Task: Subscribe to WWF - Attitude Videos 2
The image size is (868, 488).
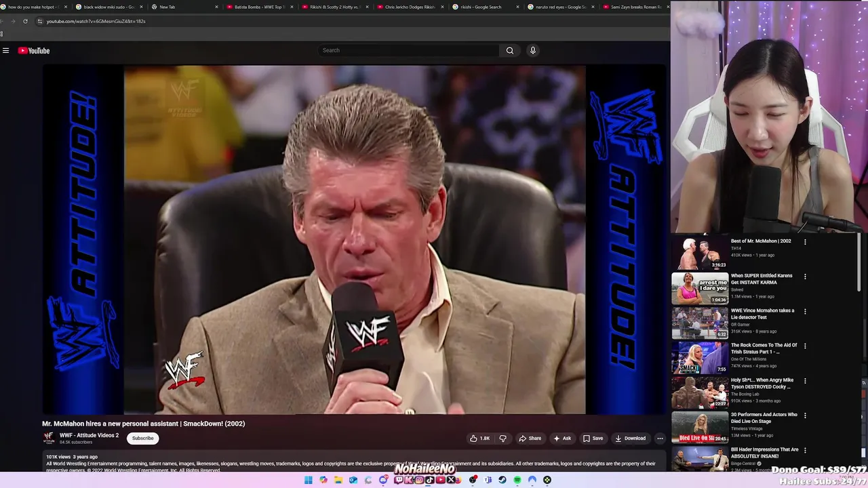Action: click(142, 439)
